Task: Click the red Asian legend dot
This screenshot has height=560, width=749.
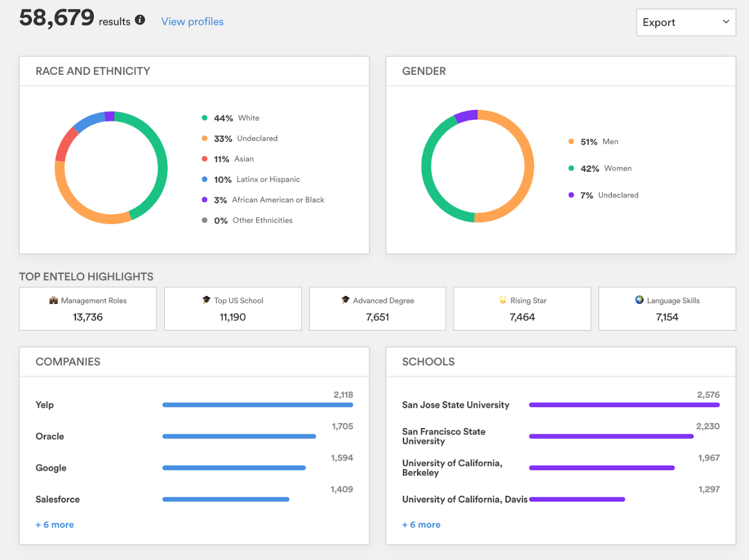Action: pyautogui.click(x=205, y=159)
